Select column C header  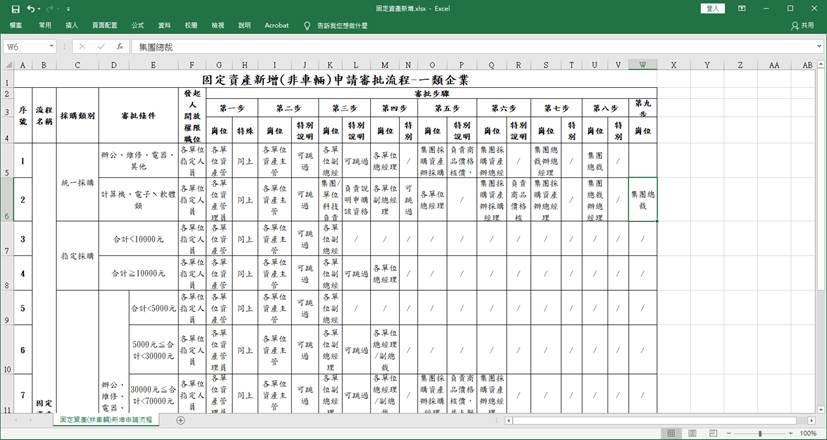coord(78,65)
